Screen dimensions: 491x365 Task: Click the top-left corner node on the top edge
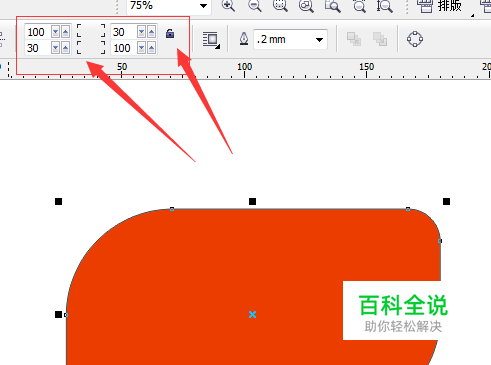pos(172,209)
